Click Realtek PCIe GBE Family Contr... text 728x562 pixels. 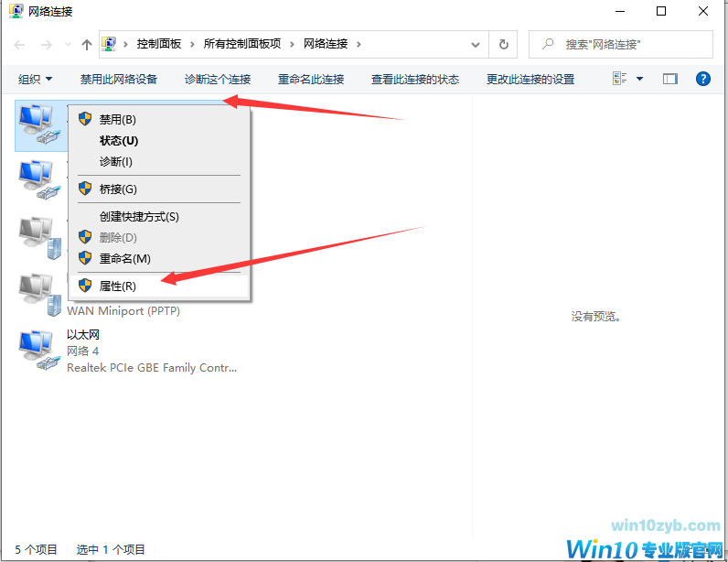152,368
